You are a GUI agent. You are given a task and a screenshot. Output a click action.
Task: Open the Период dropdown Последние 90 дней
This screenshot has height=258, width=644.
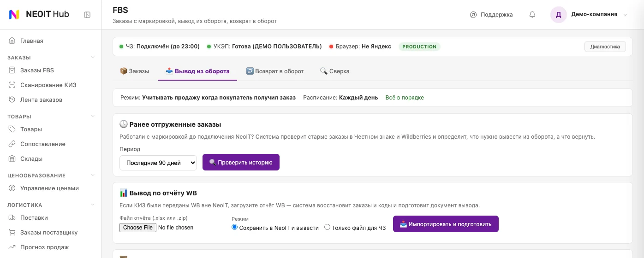[x=158, y=163]
